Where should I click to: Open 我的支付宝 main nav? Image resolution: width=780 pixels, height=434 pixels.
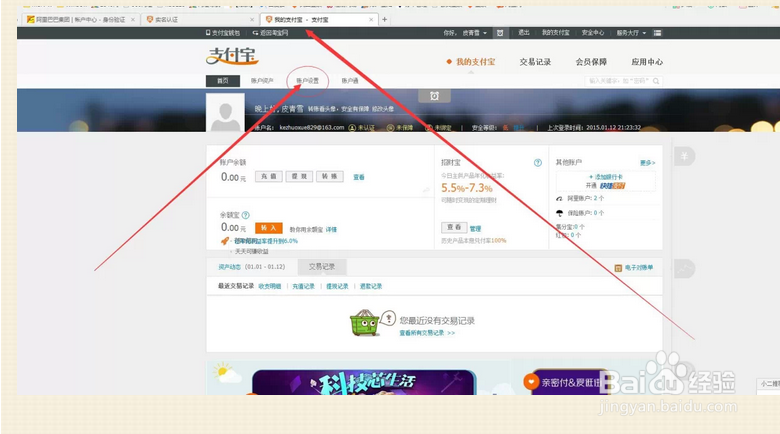pos(476,62)
